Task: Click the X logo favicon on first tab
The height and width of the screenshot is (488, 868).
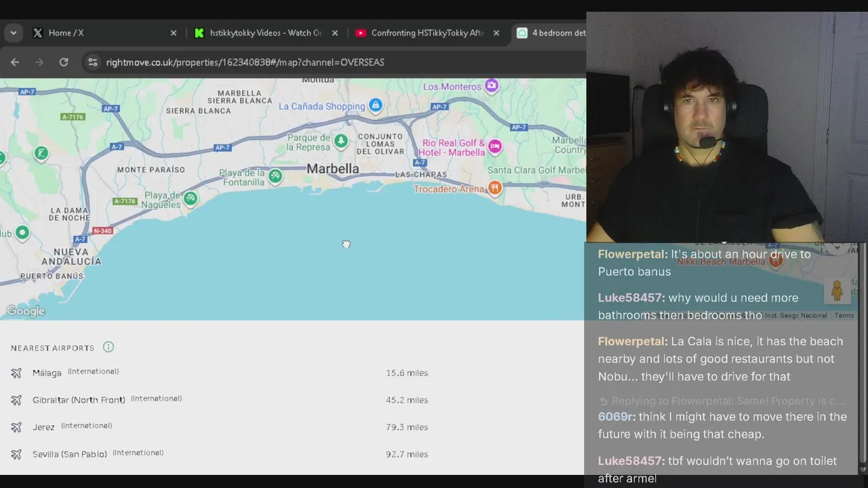Action: tap(38, 33)
